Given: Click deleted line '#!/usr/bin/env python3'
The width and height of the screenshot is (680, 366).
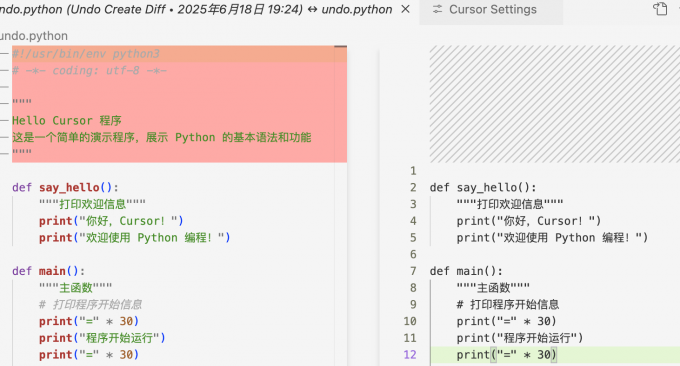Looking at the screenshot, I should [86, 54].
